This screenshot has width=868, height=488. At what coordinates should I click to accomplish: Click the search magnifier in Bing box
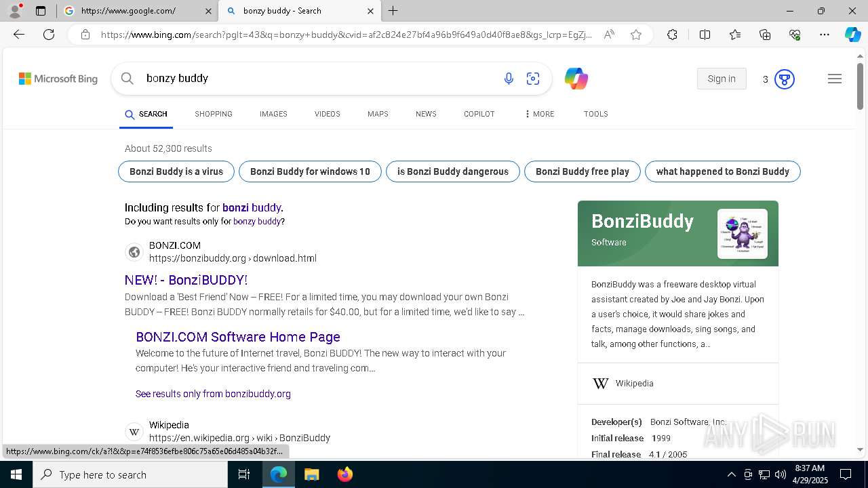tap(127, 79)
